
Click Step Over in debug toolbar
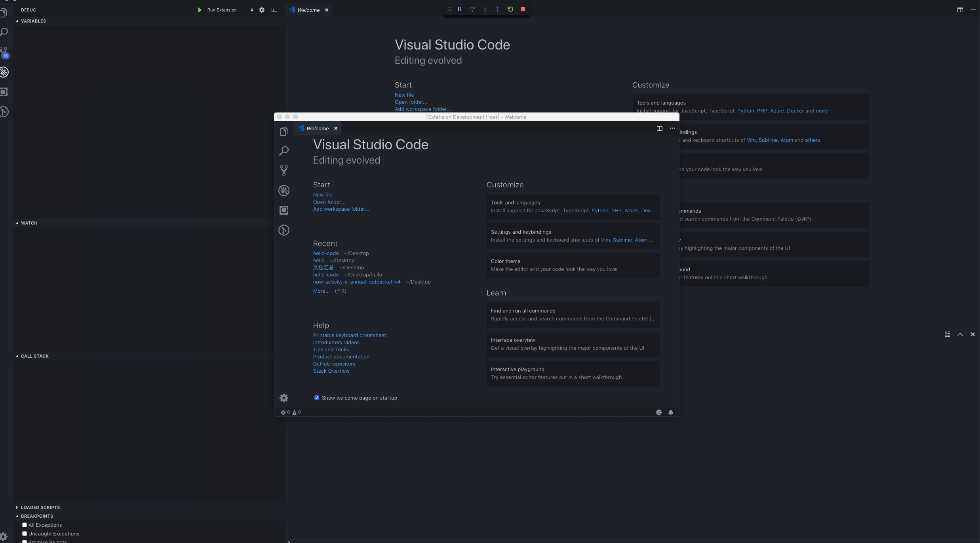(472, 9)
